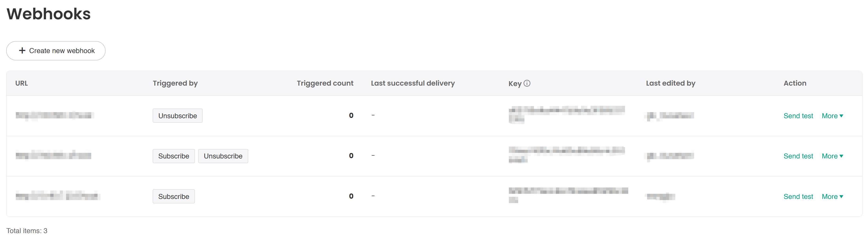Click the URL column header
The width and height of the screenshot is (868, 251).
pos(21,83)
